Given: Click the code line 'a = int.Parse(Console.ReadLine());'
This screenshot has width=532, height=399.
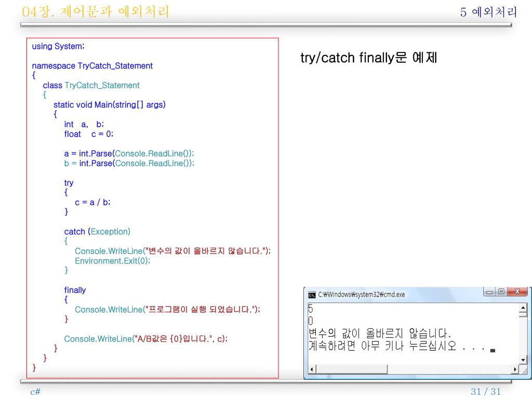Looking at the screenshot, I should coord(129,153).
